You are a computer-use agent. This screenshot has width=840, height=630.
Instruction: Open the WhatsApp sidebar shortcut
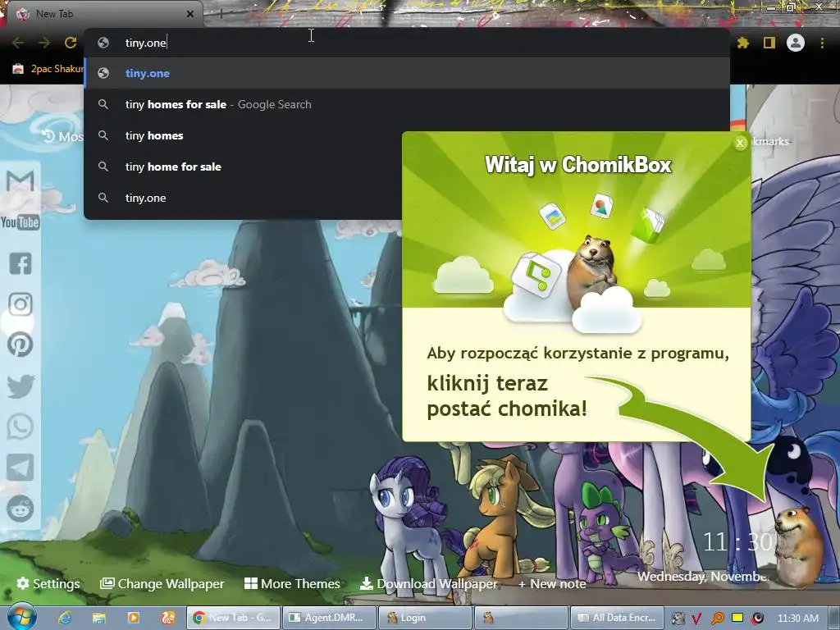click(21, 427)
